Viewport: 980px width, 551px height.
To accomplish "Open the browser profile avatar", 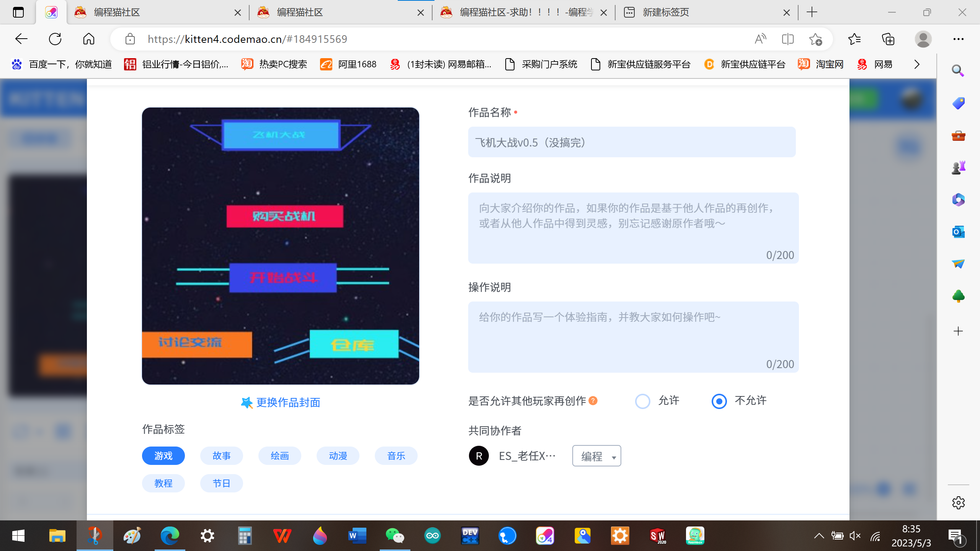I will click(923, 39).
